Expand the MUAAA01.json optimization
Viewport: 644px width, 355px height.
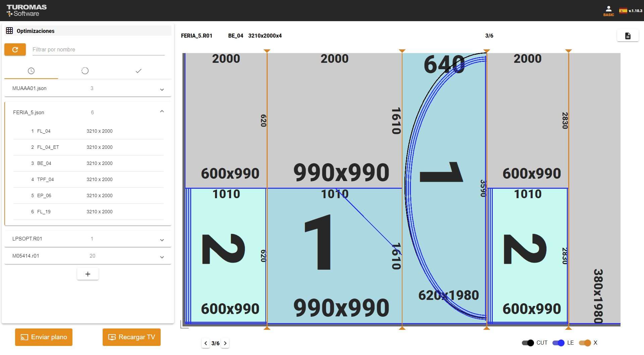(162, 89)
